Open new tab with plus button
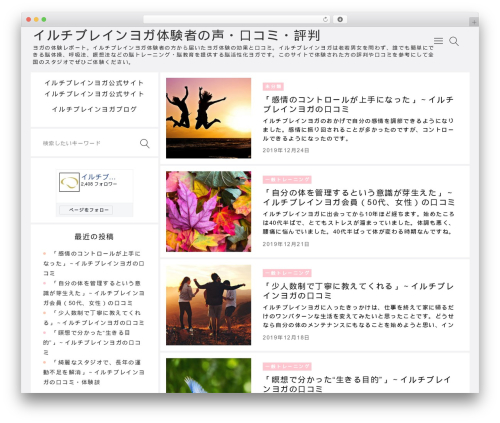Viewport: 500px width, 423px height. pos(474,22)
